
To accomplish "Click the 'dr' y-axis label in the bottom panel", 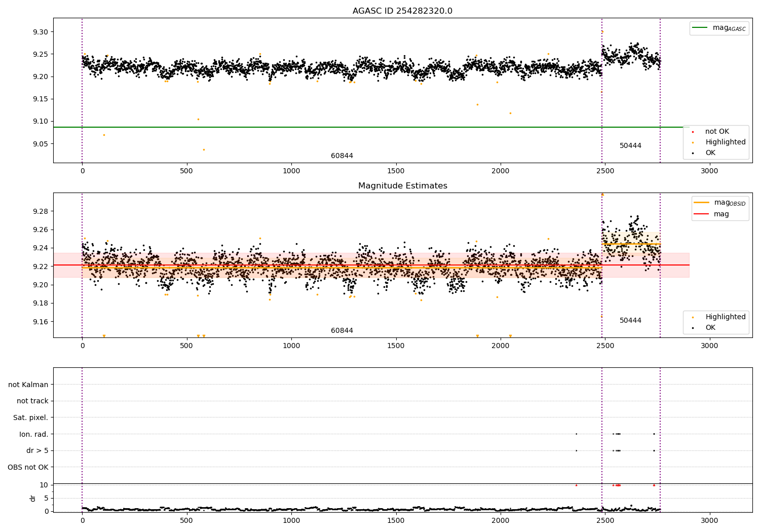I will (x=33, y=498).
